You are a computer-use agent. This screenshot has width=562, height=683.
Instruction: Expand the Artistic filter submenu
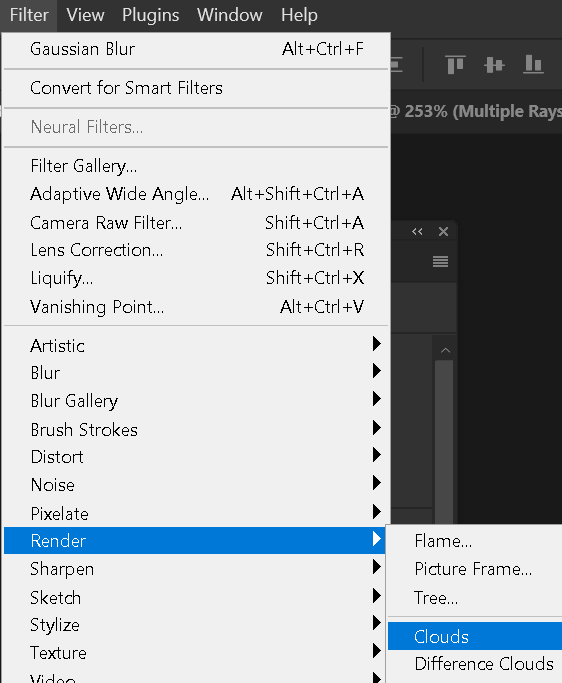195,345
